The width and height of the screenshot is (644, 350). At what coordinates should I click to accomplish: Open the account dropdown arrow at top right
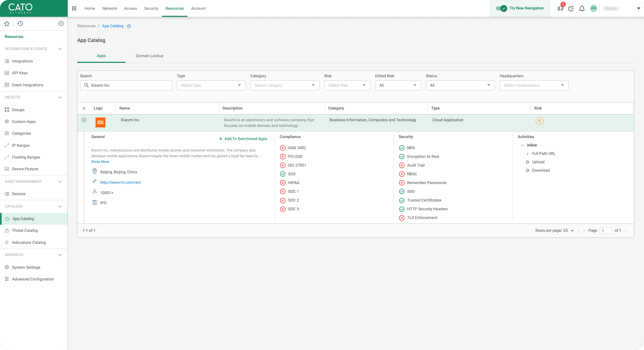pyautogui.click(x=639, y=8)
